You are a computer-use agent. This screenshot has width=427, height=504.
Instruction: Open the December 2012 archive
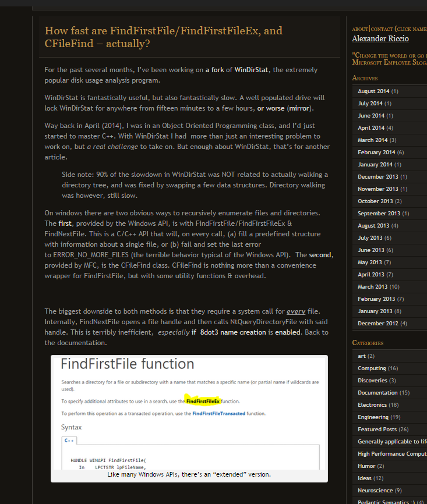point(378,324)
